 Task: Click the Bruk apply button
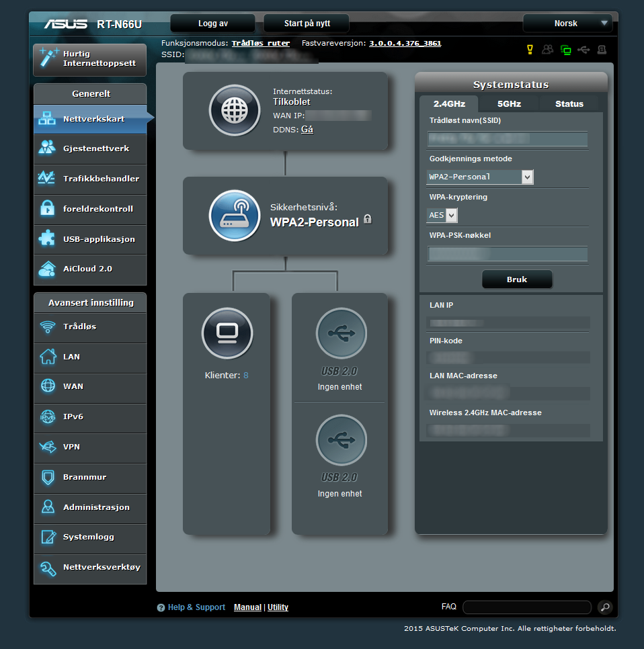click(x=517, y=279)
